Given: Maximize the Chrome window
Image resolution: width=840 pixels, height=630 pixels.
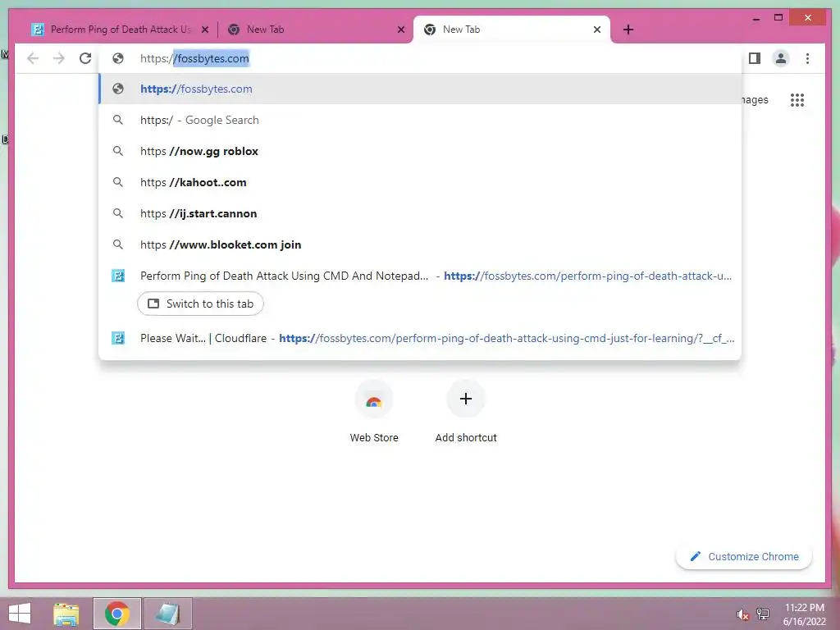Looking at the screenshot, I should pos(778,18).
